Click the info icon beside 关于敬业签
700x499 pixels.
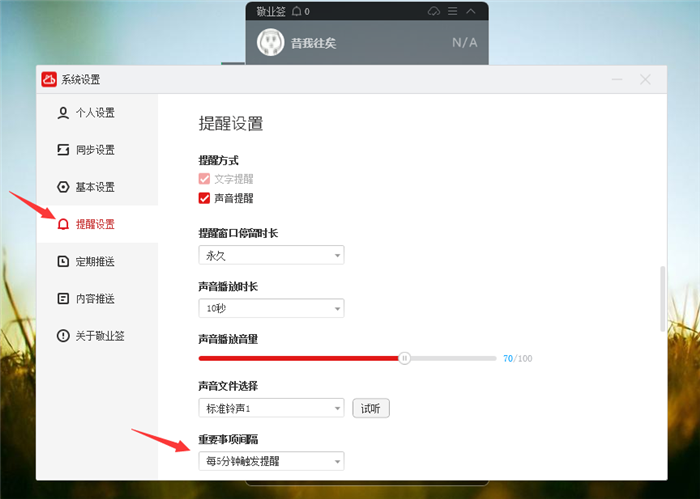[63, 335]
